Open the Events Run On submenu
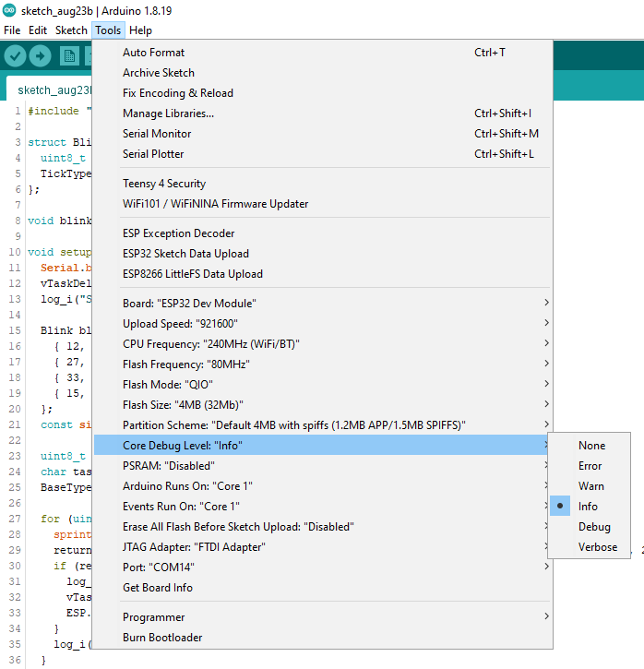Viewport: 644px width, 669px height. [x=322, y=507]
